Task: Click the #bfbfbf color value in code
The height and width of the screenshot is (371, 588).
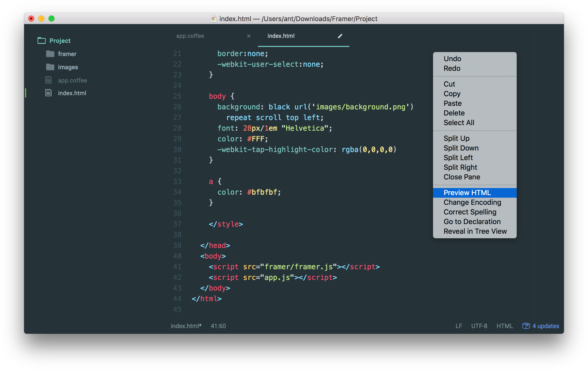Action: tap(262, 192)
